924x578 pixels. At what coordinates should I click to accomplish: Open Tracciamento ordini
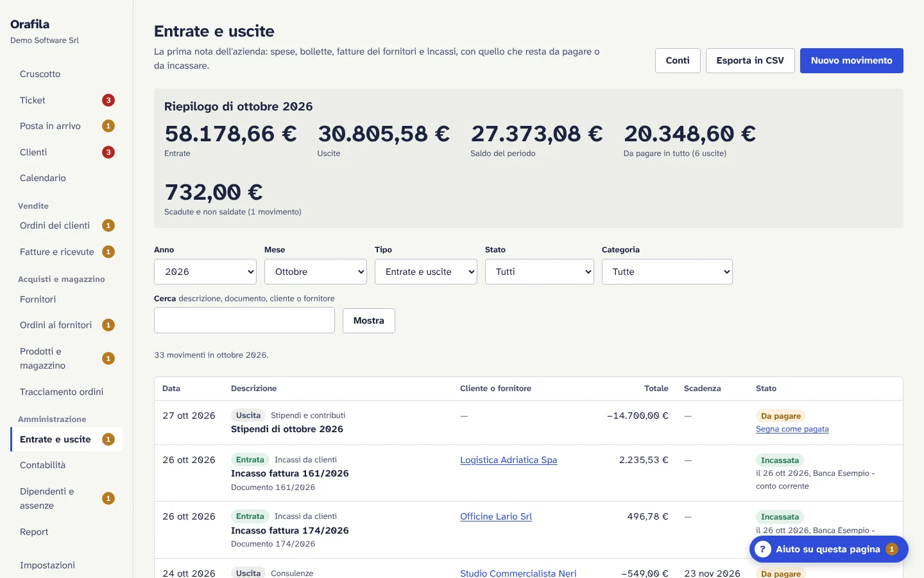click(66, 392)
